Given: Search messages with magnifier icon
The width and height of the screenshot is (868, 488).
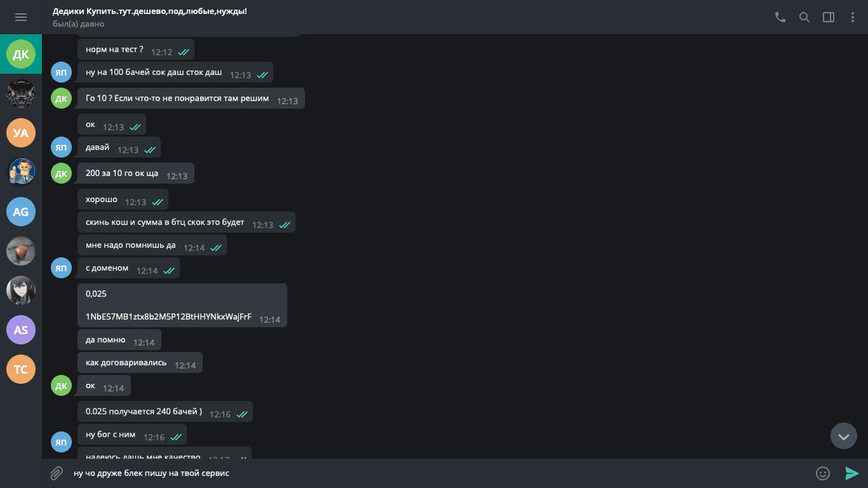Looking at the screenshot, I should (x=804, y=17).
